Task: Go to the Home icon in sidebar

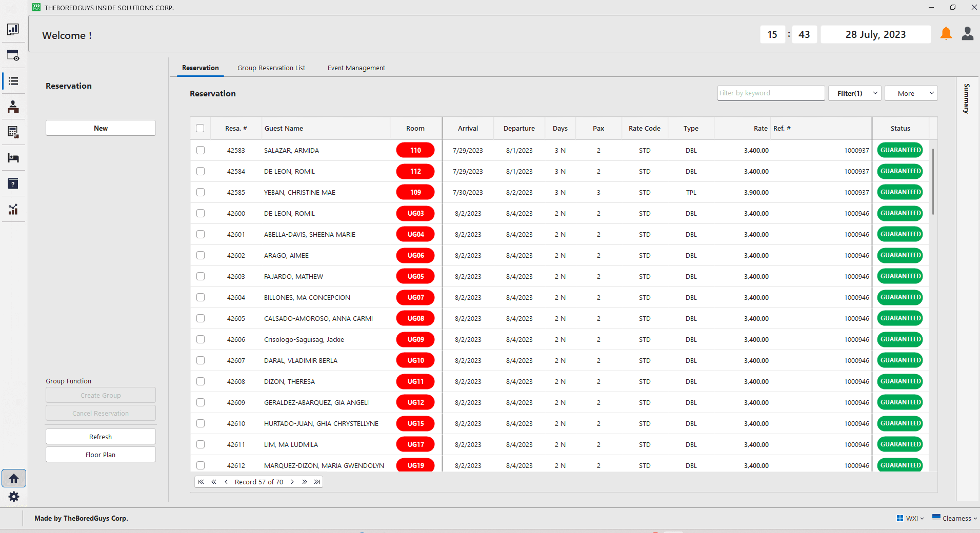Action: pos(14,478)
